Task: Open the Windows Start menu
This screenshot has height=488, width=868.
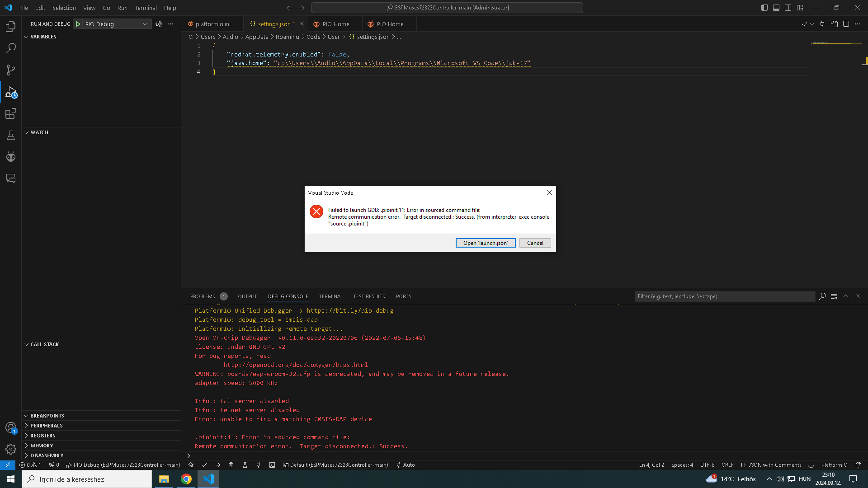Action: coord(11,479)
